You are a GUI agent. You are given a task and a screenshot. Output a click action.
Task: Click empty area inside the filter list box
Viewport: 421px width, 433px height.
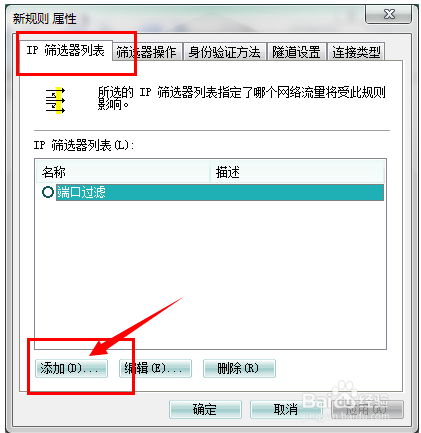[210, 273]
